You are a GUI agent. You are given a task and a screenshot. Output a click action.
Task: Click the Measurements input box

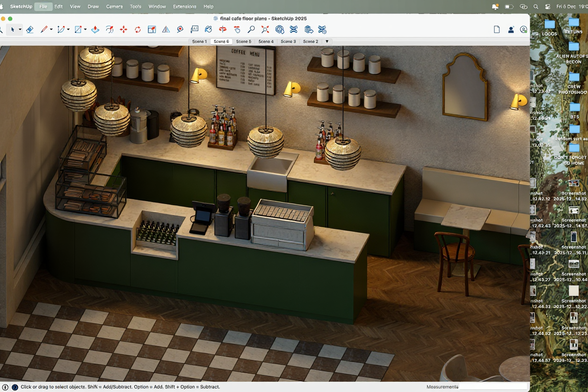click(x=492, y=387)
